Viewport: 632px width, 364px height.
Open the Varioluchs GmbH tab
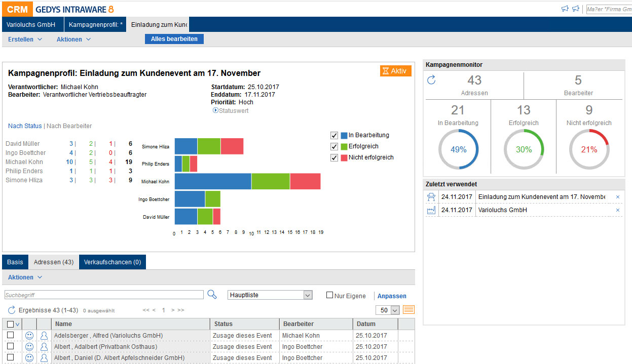31,24
